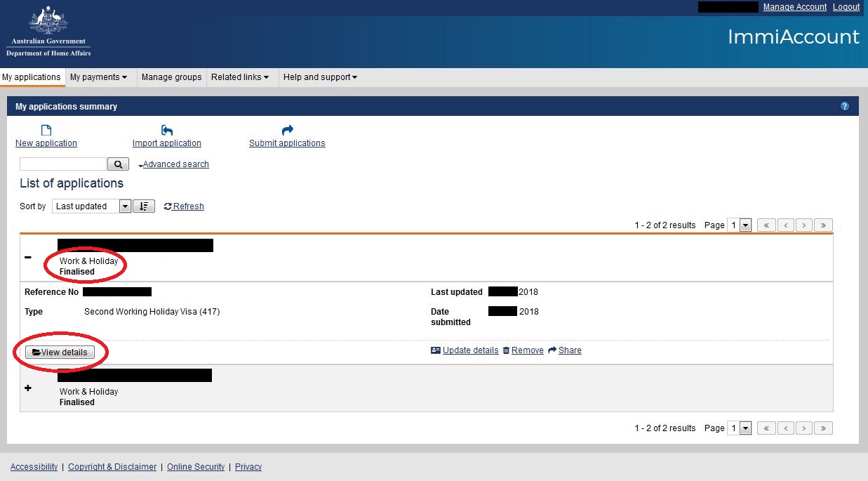
Task: Toggle the sort order direction button
Action: (x=144, y=206)
